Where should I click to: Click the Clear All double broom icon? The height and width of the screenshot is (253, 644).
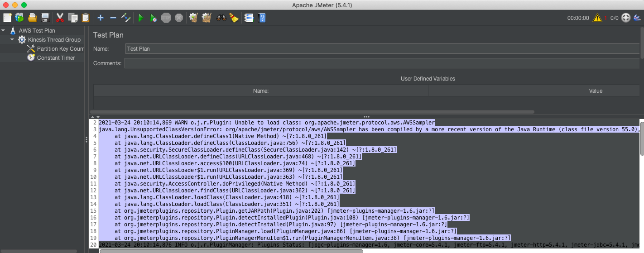point(207,18)
